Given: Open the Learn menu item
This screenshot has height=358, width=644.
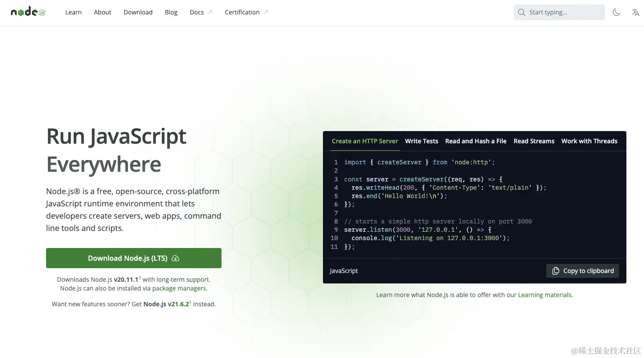Looking at the screenshot, I should (x=73, y=12).
